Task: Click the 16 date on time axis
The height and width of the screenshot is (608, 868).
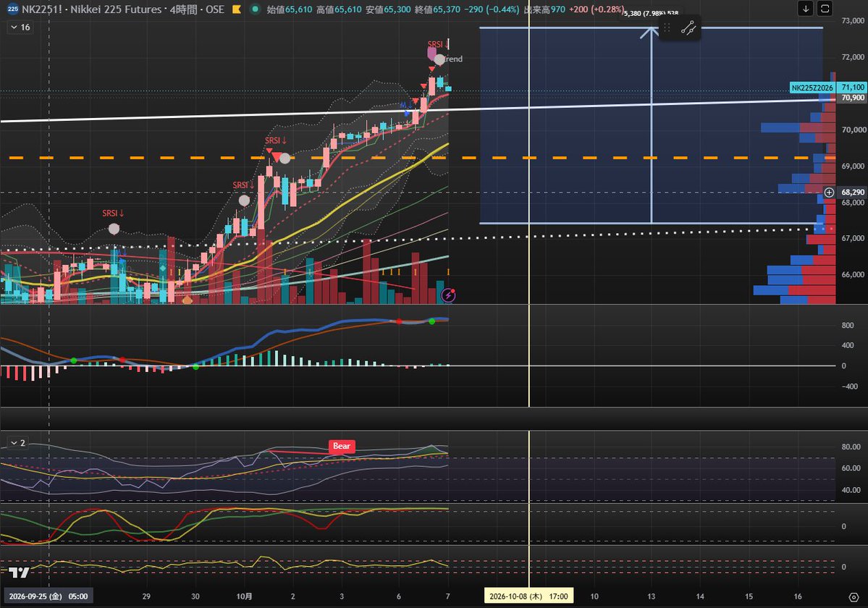Action: (x=798, y=596)
